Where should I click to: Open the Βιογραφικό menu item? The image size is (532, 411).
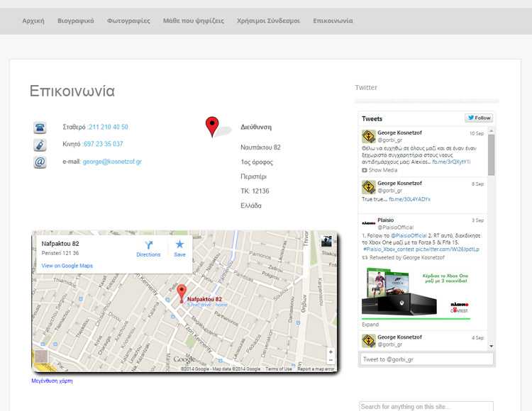75,21
